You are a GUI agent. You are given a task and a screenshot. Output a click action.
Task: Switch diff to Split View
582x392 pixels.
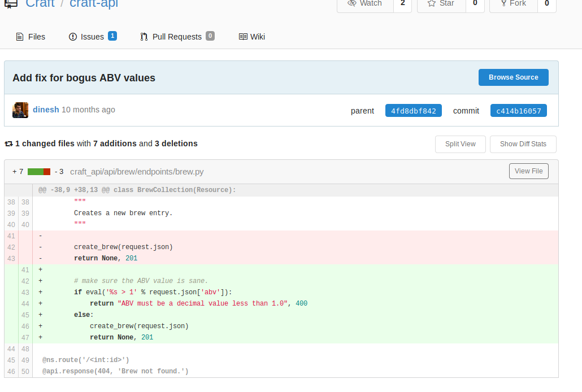(x=460, y=144)
